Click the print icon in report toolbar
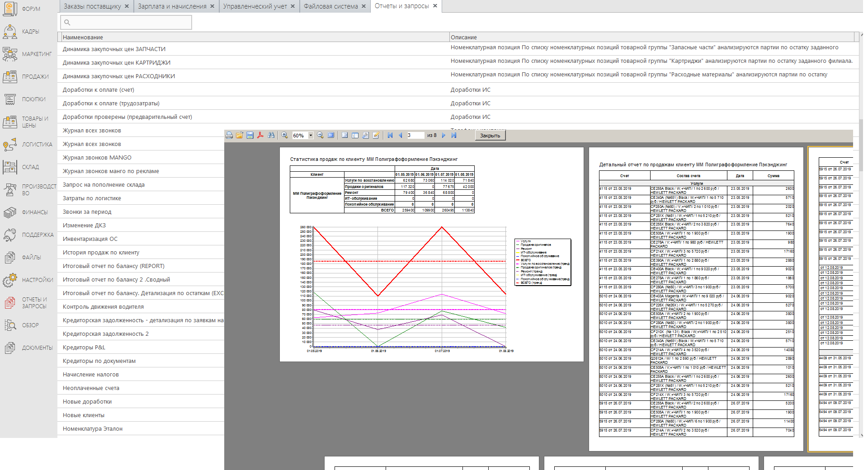 click(x=229, y=135)
